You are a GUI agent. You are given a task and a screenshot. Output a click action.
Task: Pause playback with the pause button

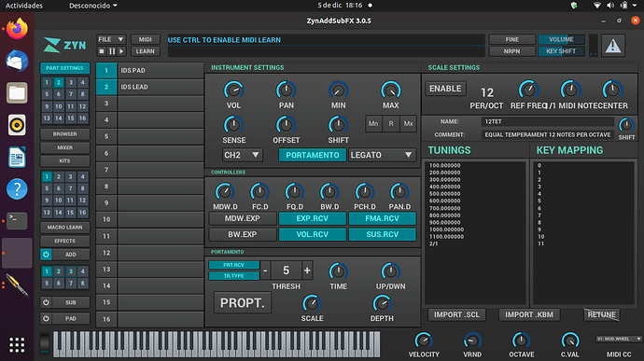[112, 51]
